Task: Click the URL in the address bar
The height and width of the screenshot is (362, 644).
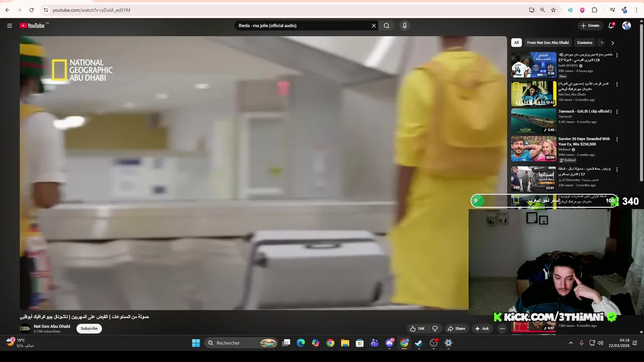Action: (91, 10)
